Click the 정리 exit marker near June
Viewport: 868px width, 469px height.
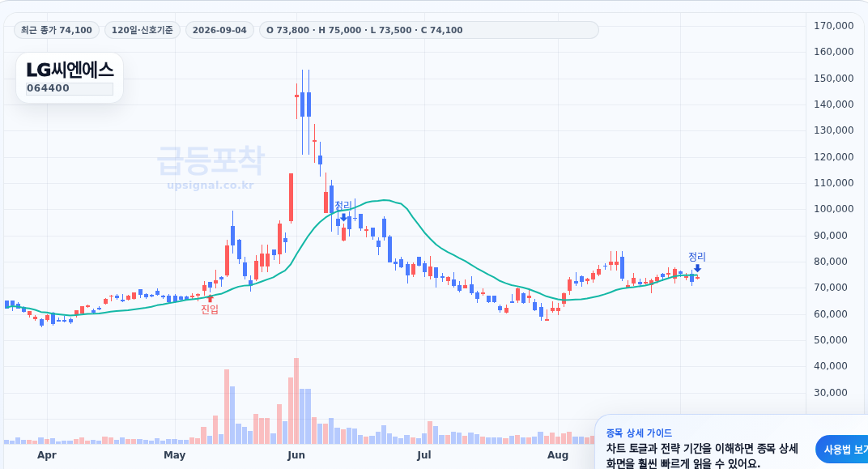tap(343, 211)
